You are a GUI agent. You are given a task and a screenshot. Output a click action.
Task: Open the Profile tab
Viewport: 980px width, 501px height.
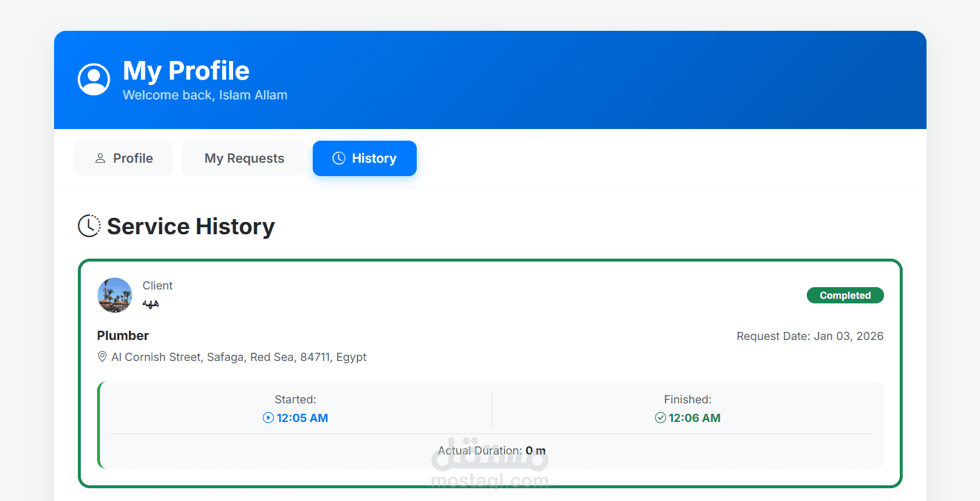pyautogui.click(x=123, y=158)
